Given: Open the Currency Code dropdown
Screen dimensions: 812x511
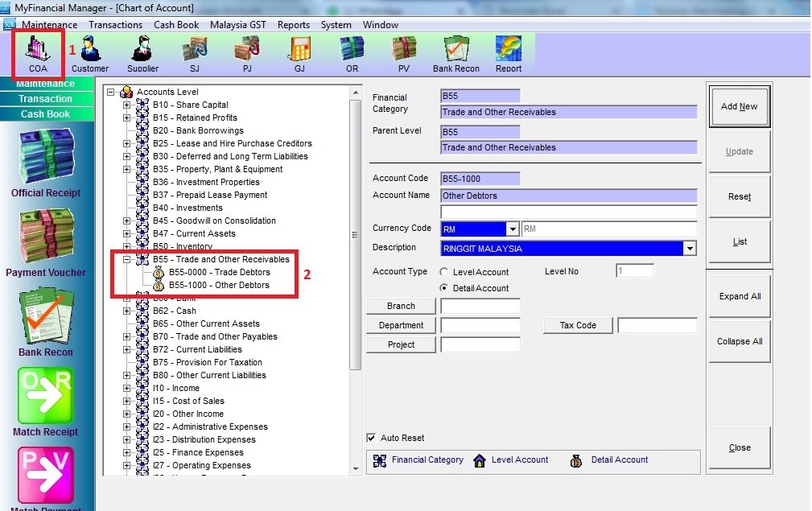Looking at the screenshot, I should [x=512, y=229].
